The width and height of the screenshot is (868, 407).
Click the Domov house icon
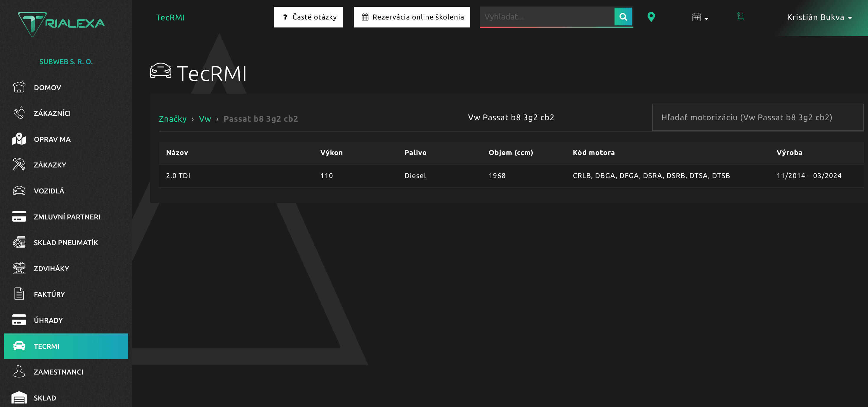[x=19, y=87]
